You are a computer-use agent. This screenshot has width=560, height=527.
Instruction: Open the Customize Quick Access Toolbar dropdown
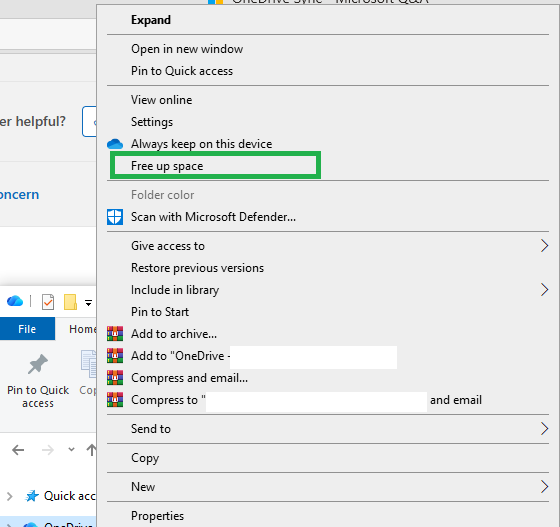(x=88, y=303)
